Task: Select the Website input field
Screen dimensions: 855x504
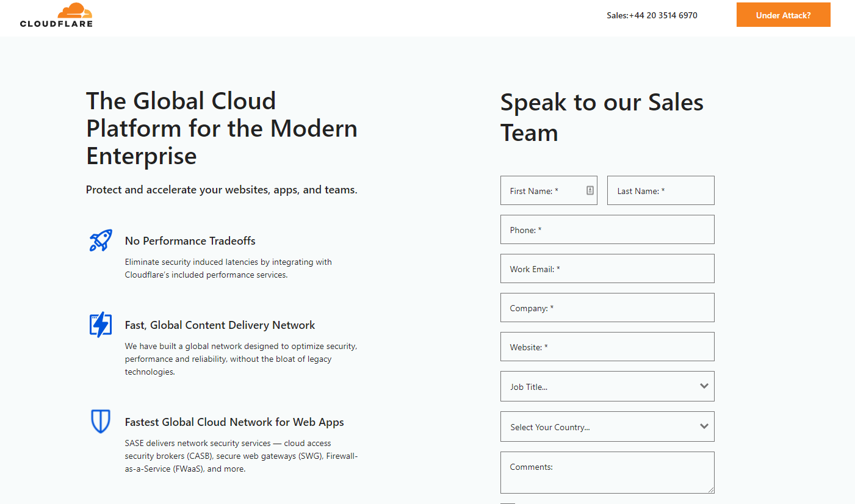Action: coord(607,347)
